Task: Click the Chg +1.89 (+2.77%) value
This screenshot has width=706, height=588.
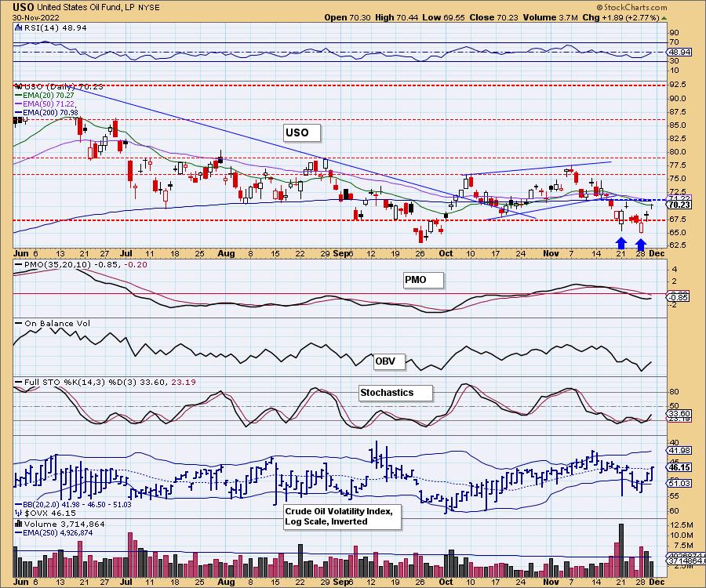Action: [620, 17]
